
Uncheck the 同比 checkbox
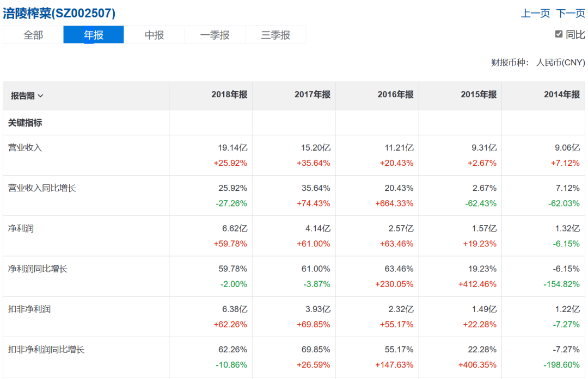(x=559, y=34)
